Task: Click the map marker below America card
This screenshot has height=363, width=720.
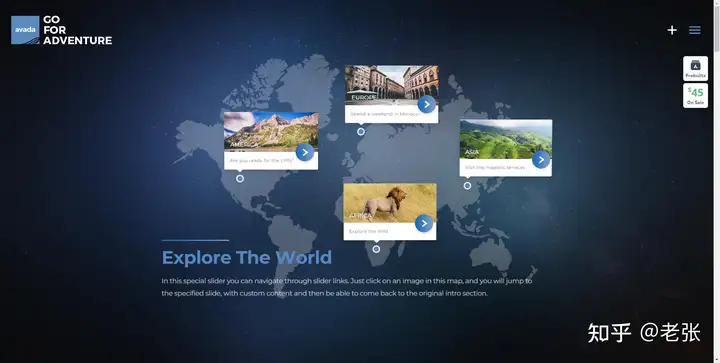Action: (x=240, y=179)
